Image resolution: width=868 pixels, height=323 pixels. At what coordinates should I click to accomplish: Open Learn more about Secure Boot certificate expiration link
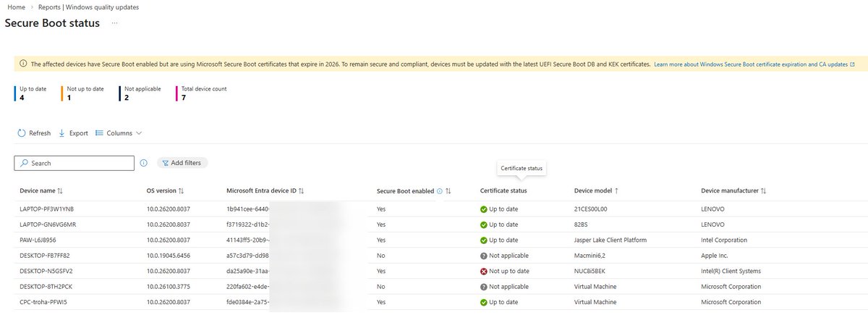point(754,64)
